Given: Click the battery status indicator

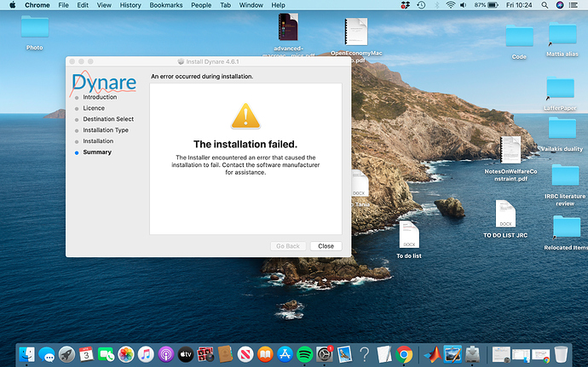Looking at the screenshot, I should (486, 5).
